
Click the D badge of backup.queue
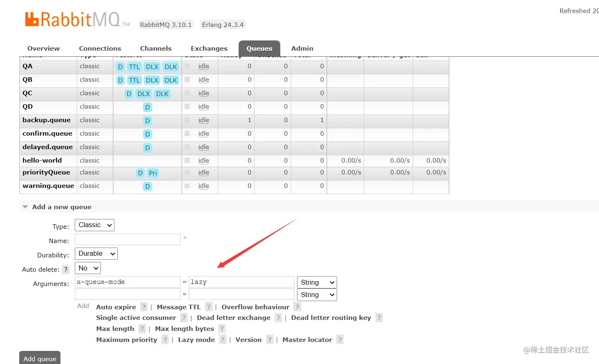point(148,121)
